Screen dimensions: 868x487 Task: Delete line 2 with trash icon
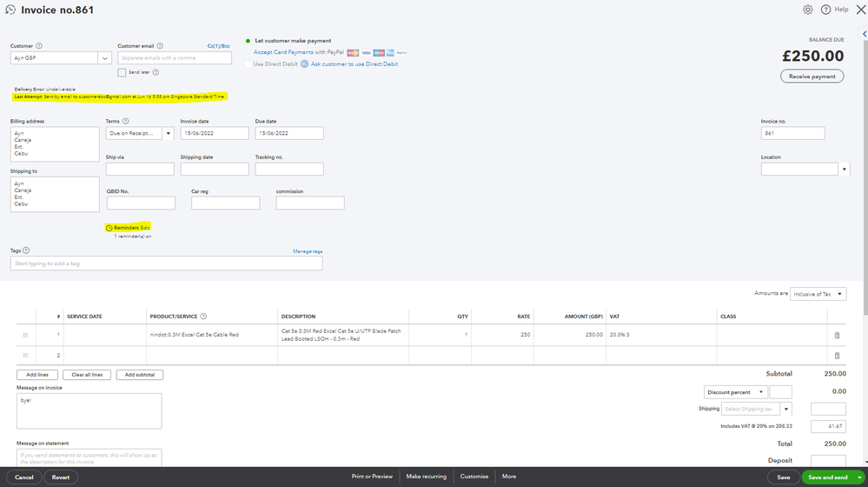point(837,356)
